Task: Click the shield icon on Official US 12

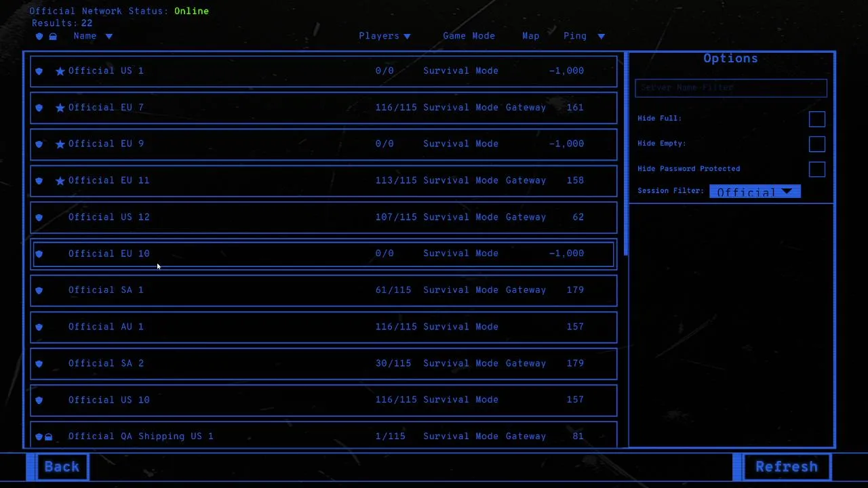Action: (x=39, y=218)
